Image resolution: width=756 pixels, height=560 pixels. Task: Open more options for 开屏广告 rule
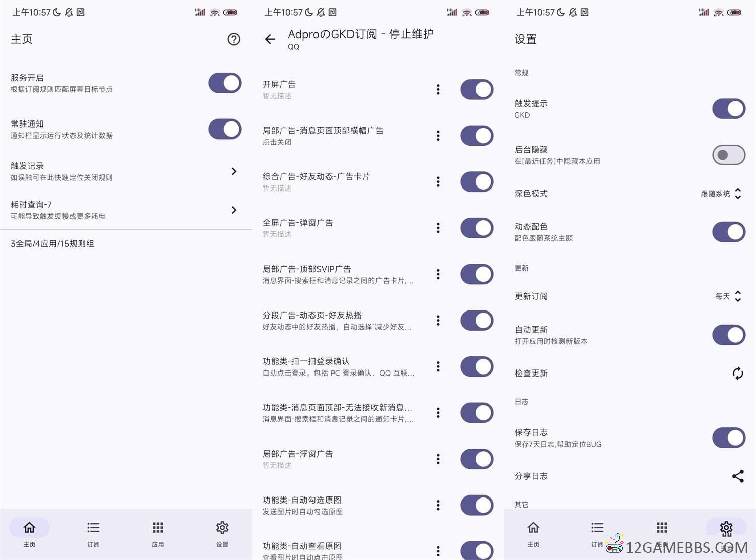click(438, 89)
